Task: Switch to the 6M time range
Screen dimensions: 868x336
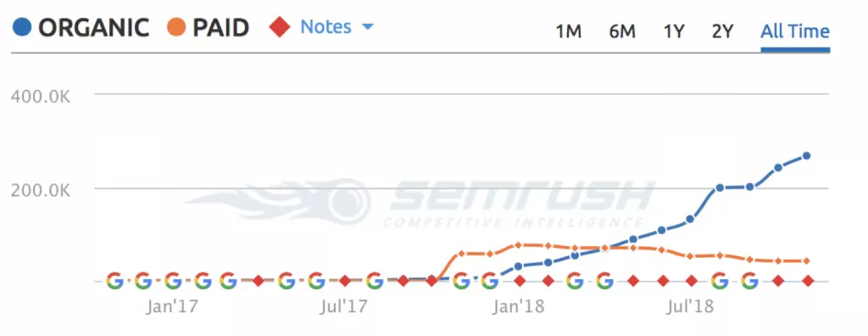Action: [621, 31]
